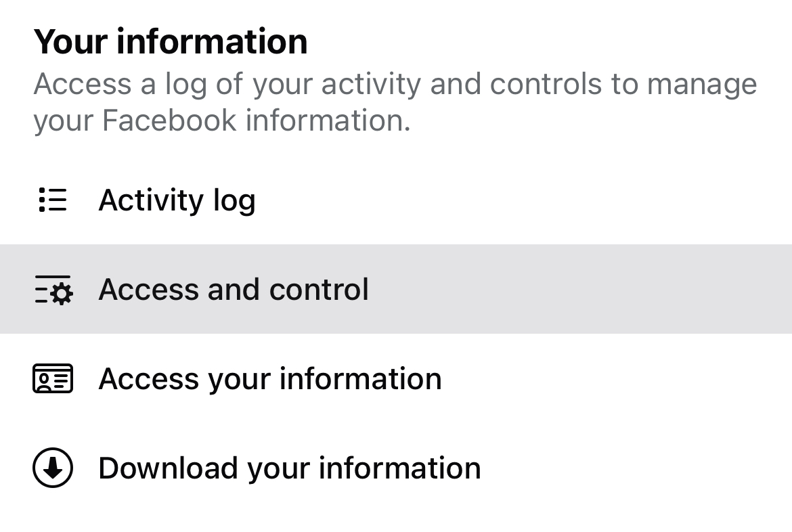Screen dimensions: 792x532
Task: Select Access your information
Action: [x=270, y=379]
